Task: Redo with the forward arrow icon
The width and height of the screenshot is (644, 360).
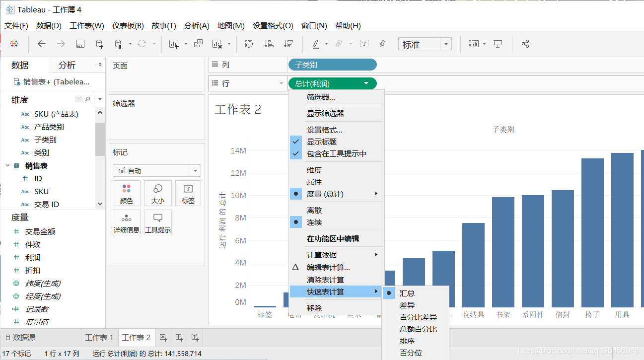Action: 61,44
